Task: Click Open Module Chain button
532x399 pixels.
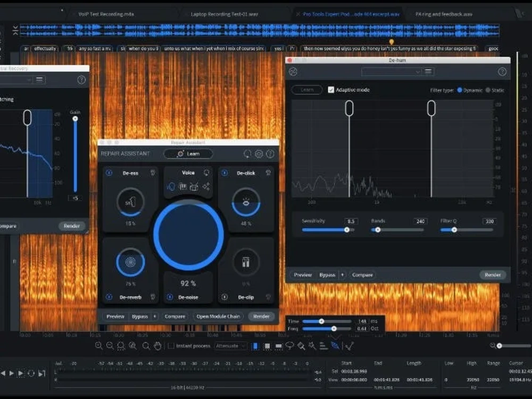Action: tap(218, 316)
